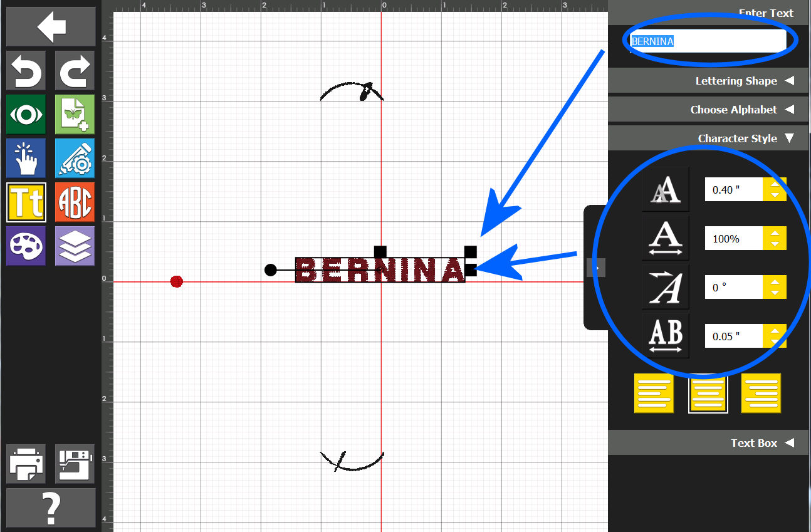Open the layers stack tool
This screenshot has height=532, width=811.
click(x=75, y=246)
